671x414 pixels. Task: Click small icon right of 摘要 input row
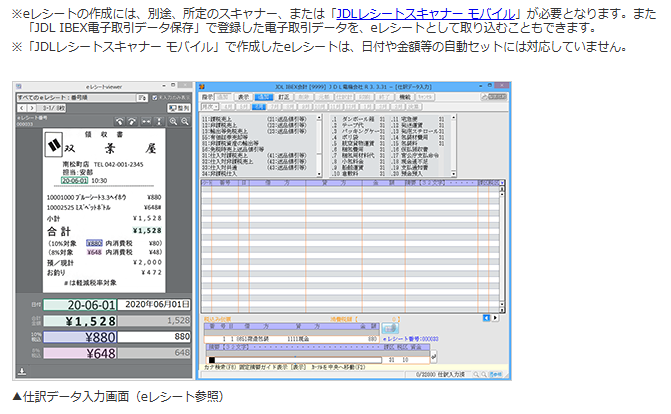point(433,356)
